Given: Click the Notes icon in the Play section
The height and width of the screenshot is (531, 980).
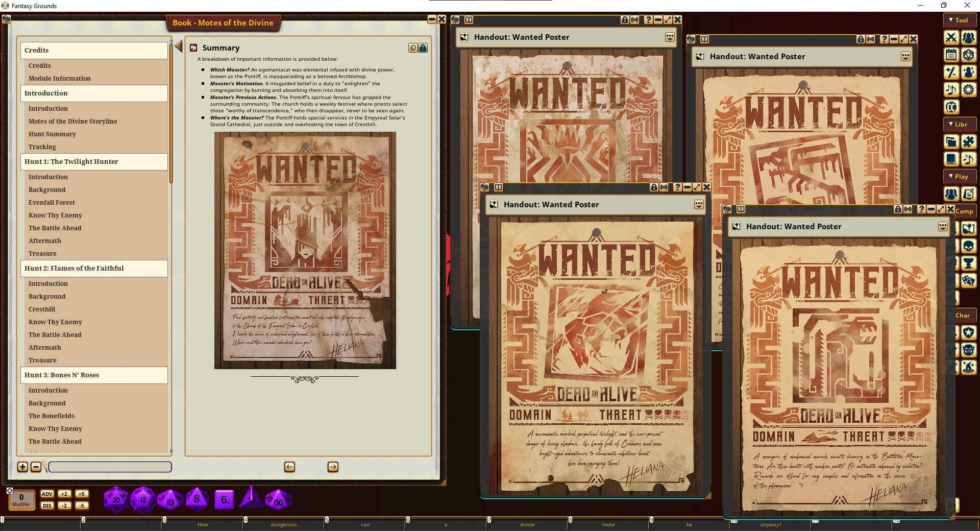Looking at the screenshot, I should [969, 194].
